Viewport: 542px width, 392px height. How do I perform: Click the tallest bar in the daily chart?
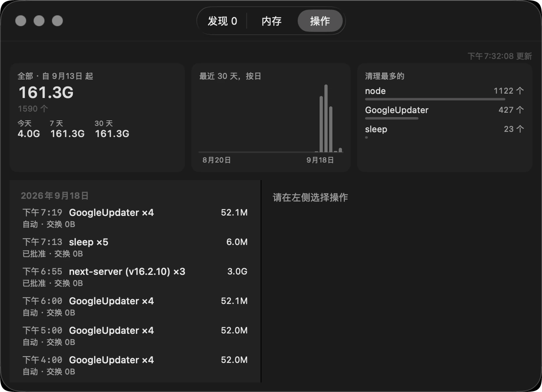tap(326, 118)
